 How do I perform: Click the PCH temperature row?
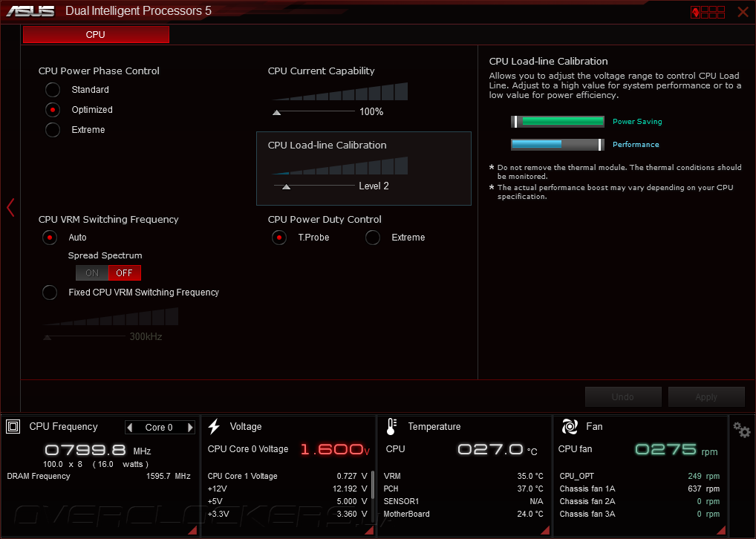(463, 489)
